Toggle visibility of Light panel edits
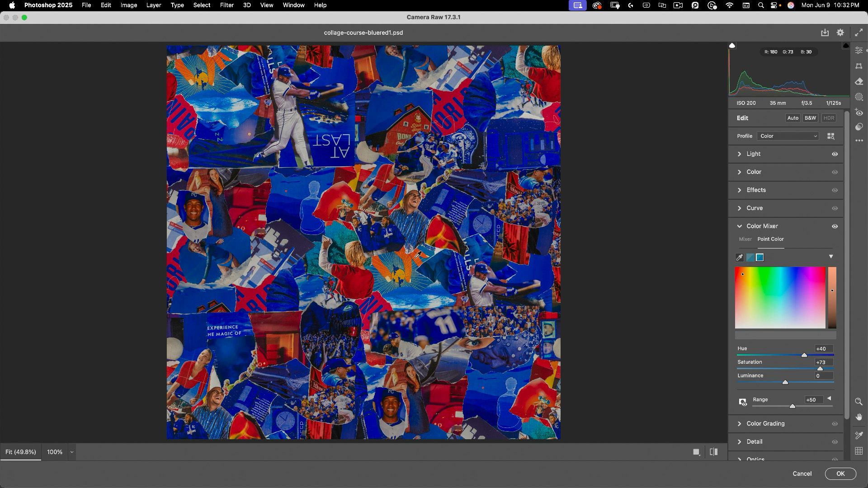The height and width of the screenshot is (488, 868). 835,154
